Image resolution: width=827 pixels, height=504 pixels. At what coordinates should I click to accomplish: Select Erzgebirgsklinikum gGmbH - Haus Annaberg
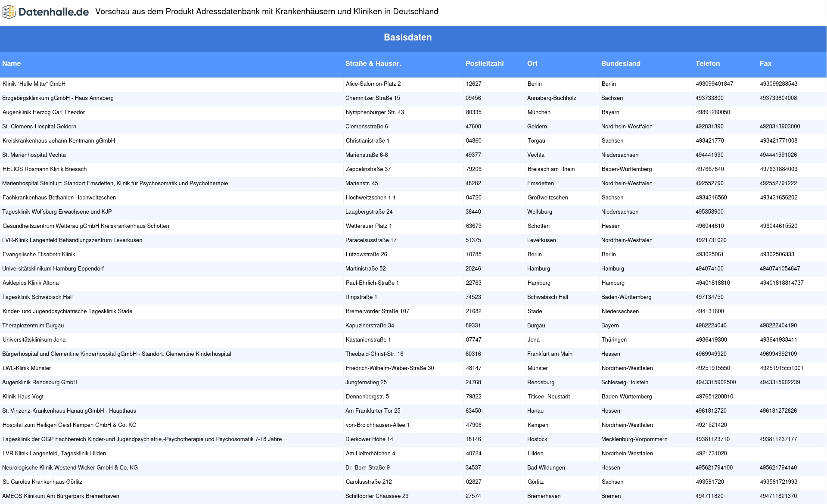[58, 98]
